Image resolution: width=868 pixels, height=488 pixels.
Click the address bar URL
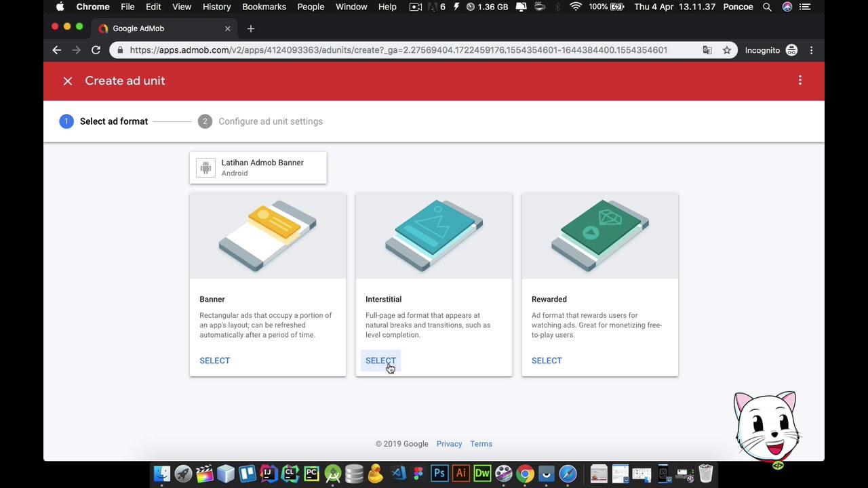pyautogui.click(x=399, y=50)
